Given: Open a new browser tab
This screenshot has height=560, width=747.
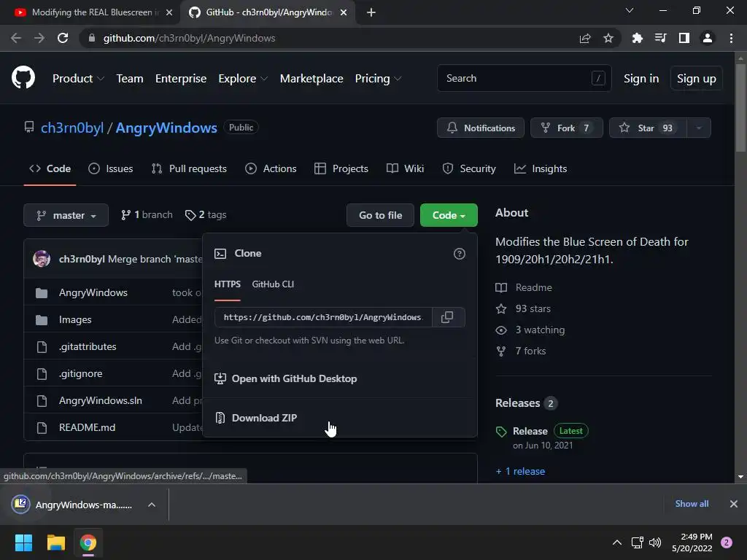Looking at the screenshot, I should click(371, 12).
